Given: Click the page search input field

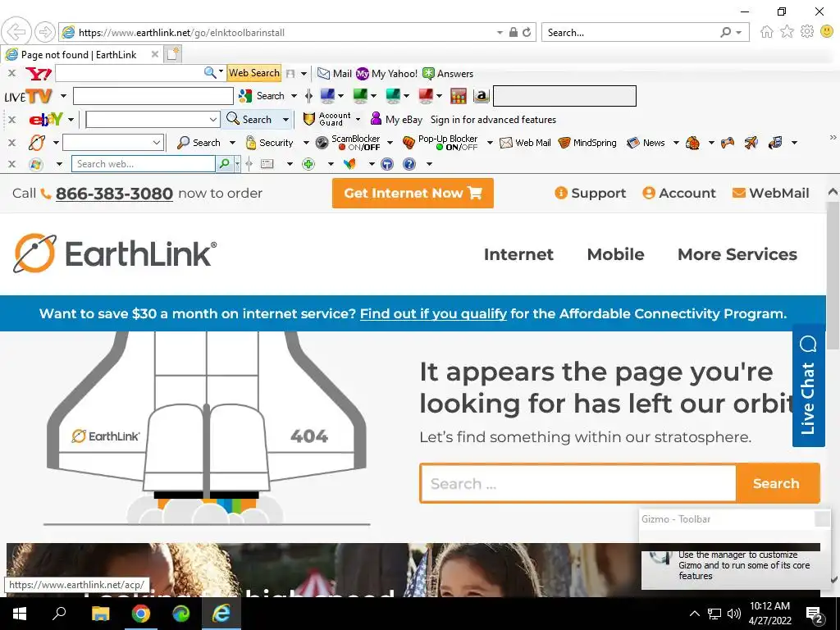Looking at the screenshot, I should pyautogui.click(x=578, y=483).
